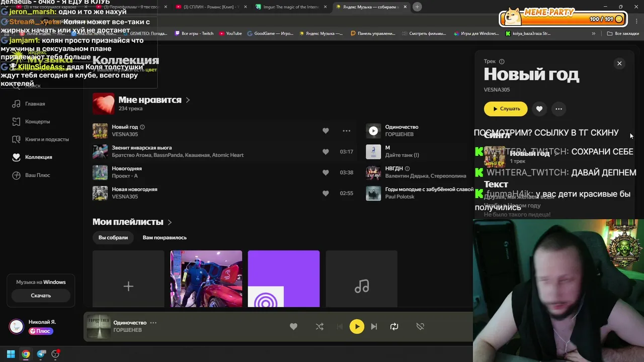Open the YouTube bookmark
Image resolution: width=644 pixels, height=362 pixels.
pyautogui.click(x=230, y=34)
